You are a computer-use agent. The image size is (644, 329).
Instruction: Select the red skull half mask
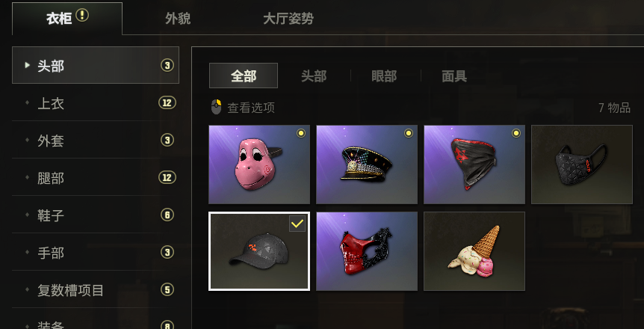(x=367, y=251)
